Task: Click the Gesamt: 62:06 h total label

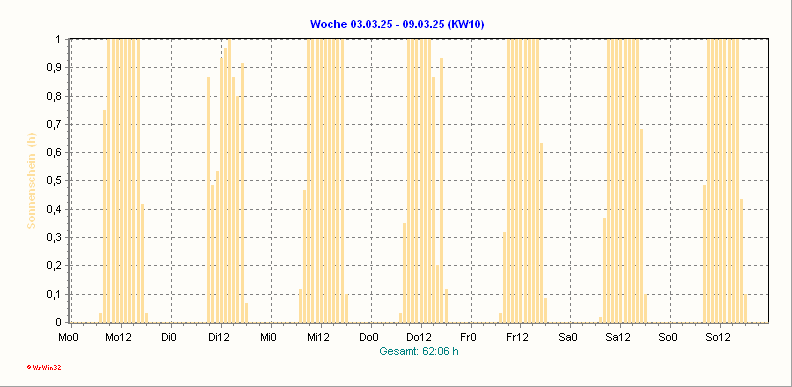Action: tap(419, 352)
